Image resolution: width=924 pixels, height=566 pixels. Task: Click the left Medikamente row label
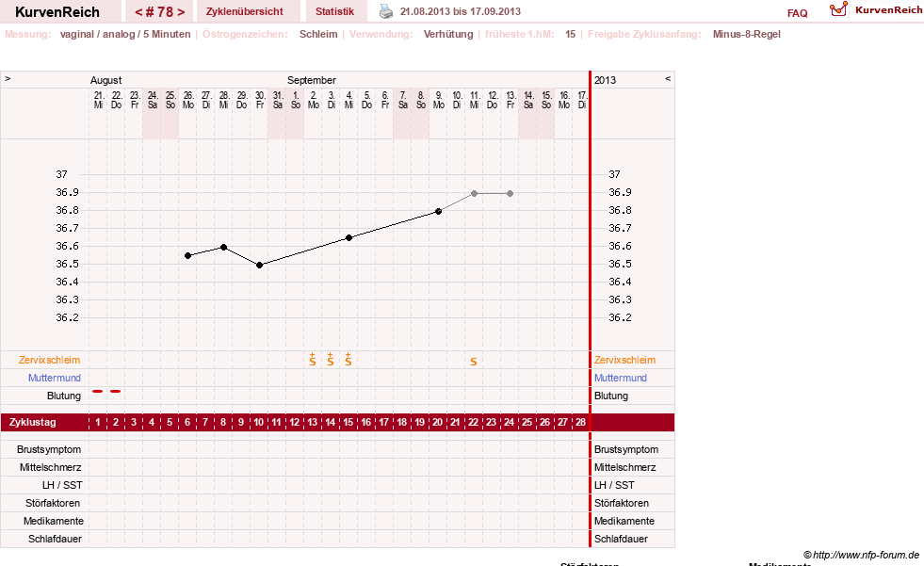click(x=54, y=521)
